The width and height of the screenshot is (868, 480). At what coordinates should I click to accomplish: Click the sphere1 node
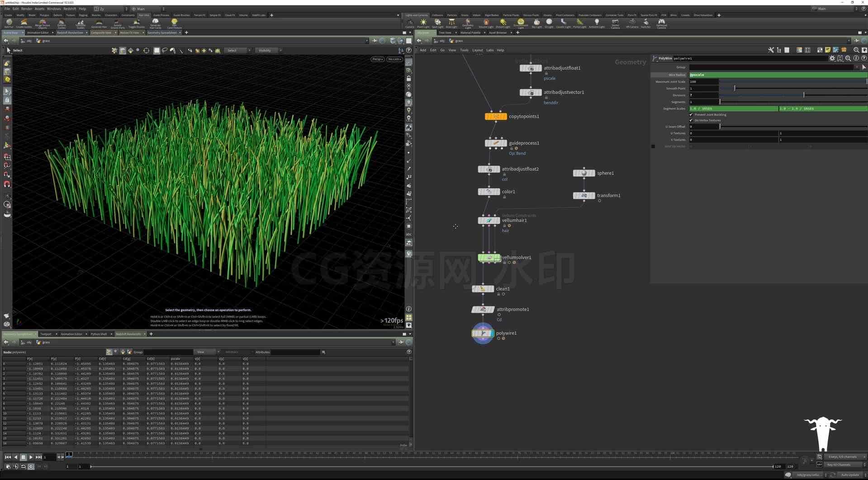click(583, 173)
